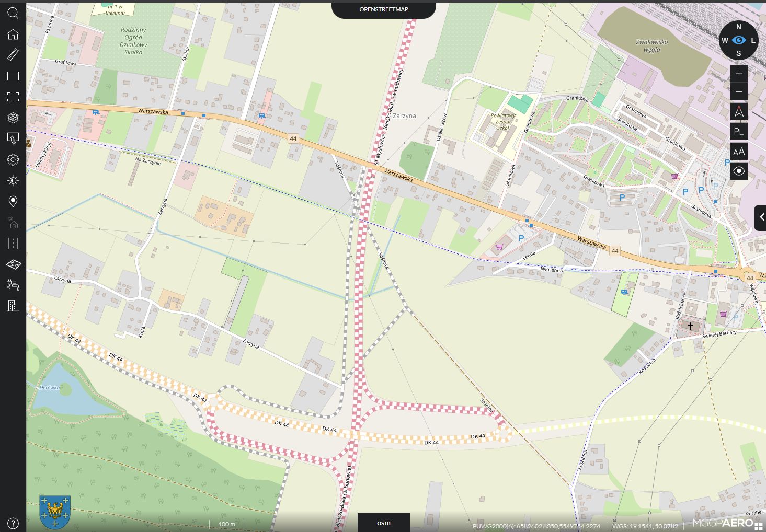Zoom out with the minus button
The image size is (766, 532).
point(738,92)
